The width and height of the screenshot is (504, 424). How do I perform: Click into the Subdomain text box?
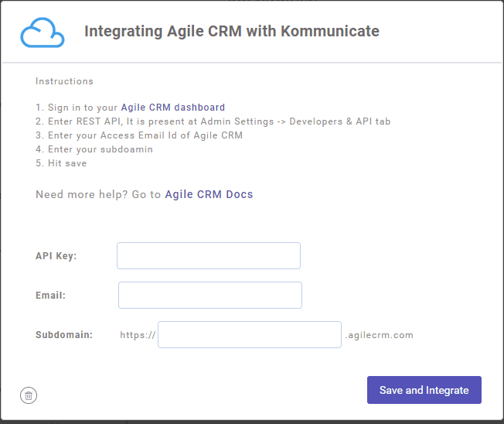click(250, 334)
